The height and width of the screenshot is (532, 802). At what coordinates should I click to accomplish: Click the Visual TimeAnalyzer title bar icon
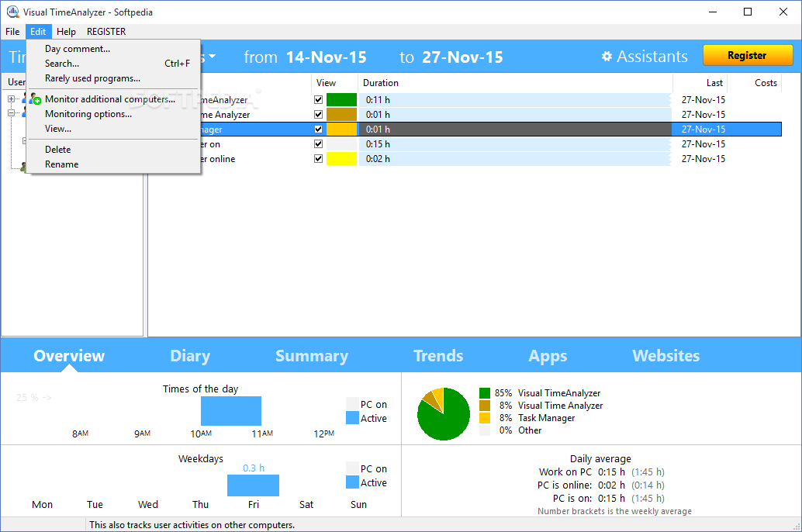click(x=12, y=12)
